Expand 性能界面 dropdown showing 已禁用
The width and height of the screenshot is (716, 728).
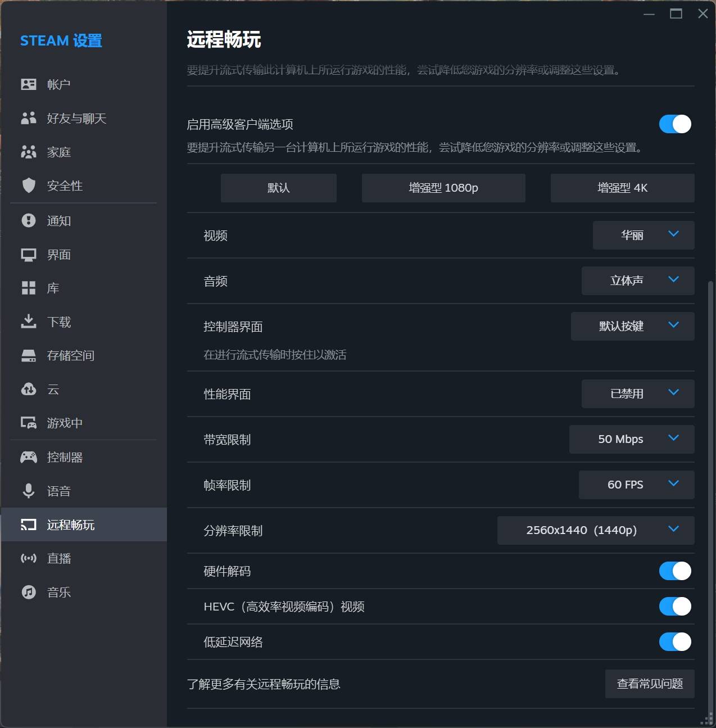tap(638, 394)
